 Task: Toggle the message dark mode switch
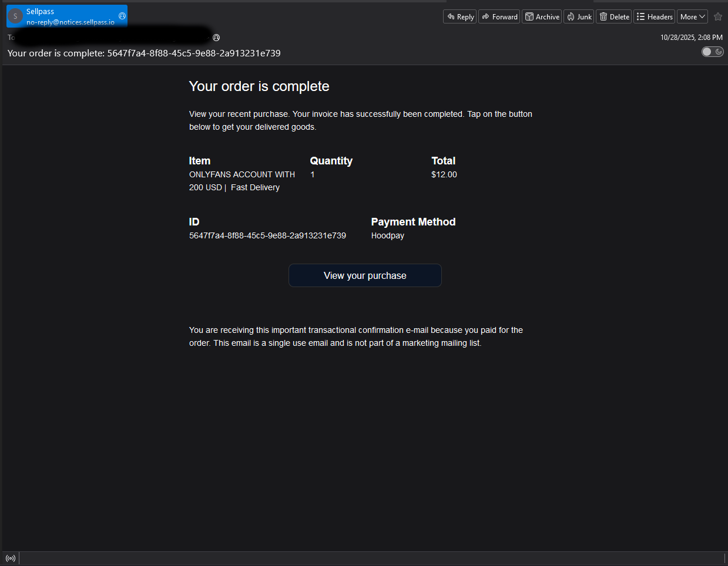pyautogui.click(x=712, y=52)
